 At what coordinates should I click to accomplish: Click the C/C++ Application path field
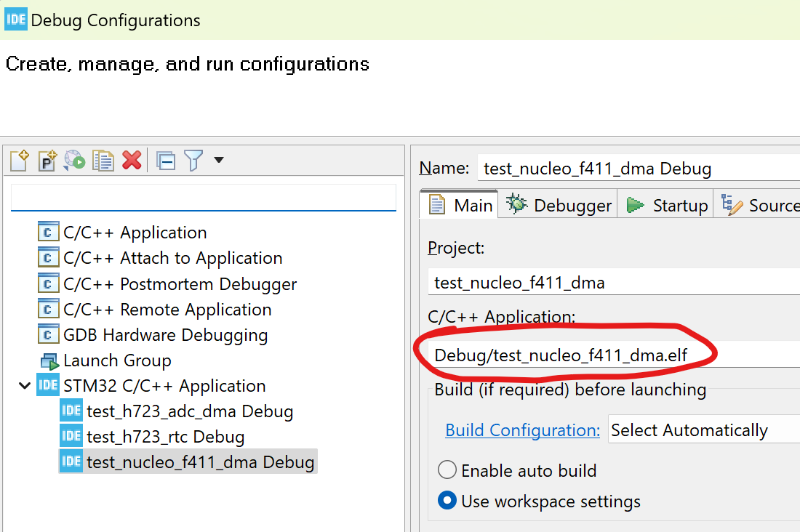(x=614, y=355)
